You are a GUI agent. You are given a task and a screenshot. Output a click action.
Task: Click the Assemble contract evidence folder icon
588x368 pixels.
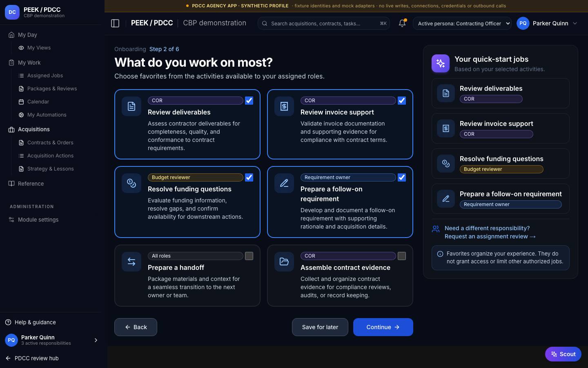click(x=284, y=262)
